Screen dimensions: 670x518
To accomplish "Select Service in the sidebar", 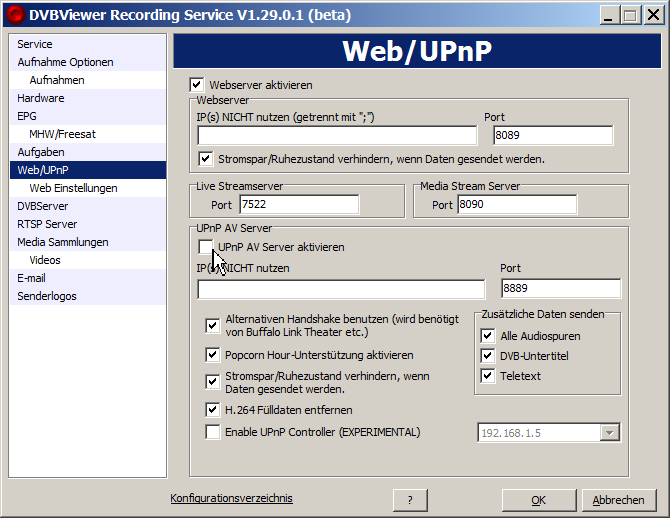I will (x=88, y=44).
